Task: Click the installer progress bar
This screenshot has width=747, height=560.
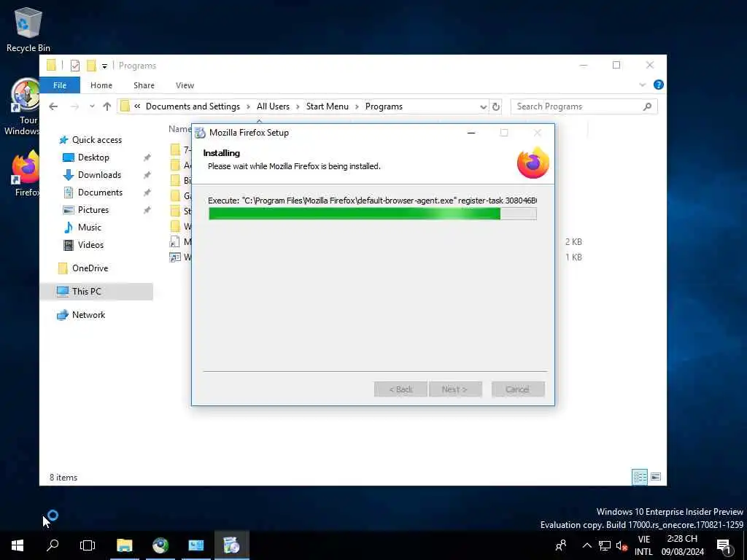Action: click(373, 214)
